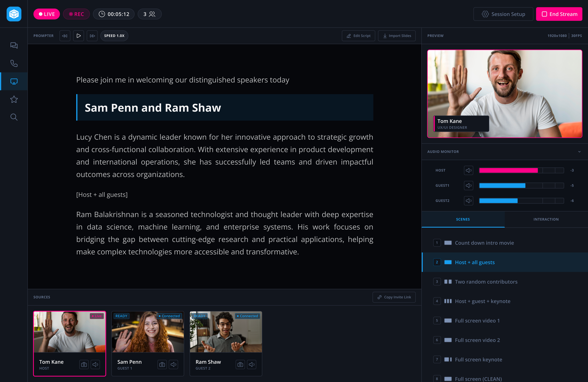
Task: Select scene Full screen video 2
Action: coord(505,340)
